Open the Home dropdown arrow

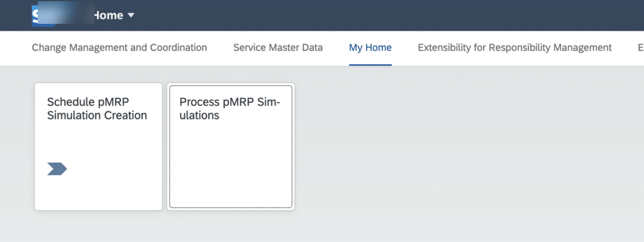[131, 16]
